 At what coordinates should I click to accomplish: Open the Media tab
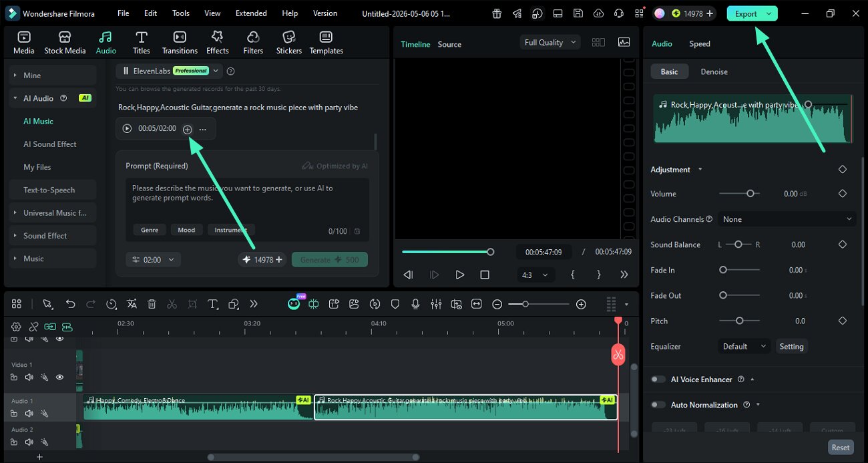coord(23,43)
